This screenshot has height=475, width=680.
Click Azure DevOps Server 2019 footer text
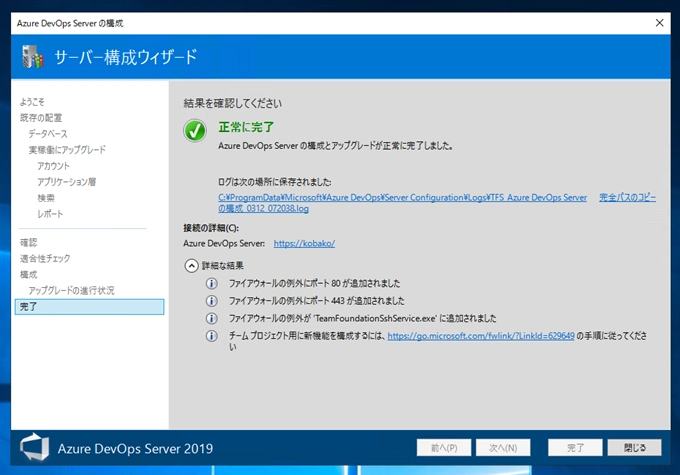coord(135,449)
